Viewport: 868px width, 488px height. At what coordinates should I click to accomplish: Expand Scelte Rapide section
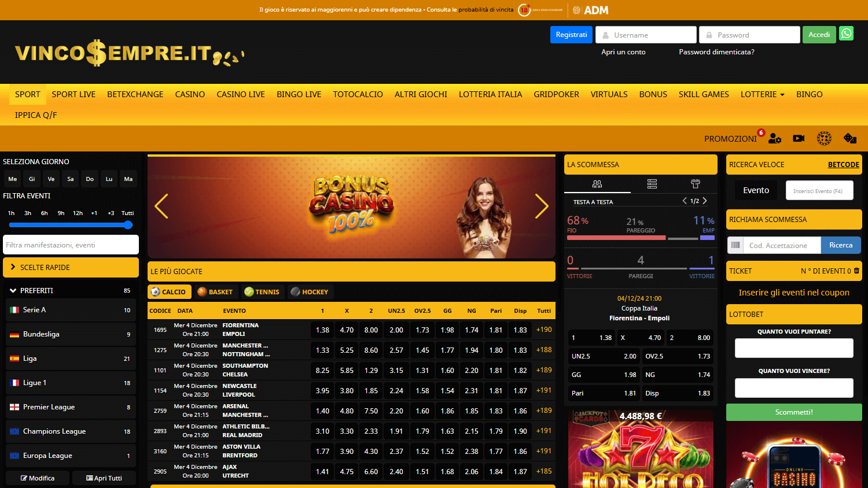point(71,267)
